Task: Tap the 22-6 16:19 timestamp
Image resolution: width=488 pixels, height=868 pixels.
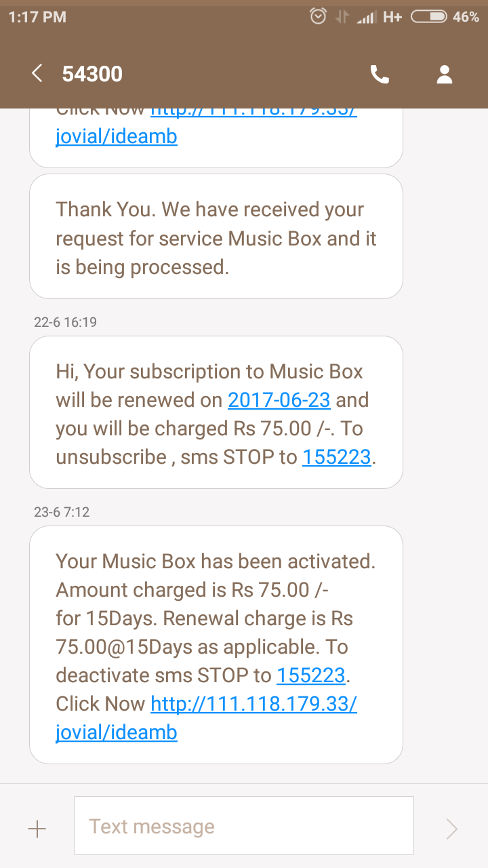Action: point(65,322)
